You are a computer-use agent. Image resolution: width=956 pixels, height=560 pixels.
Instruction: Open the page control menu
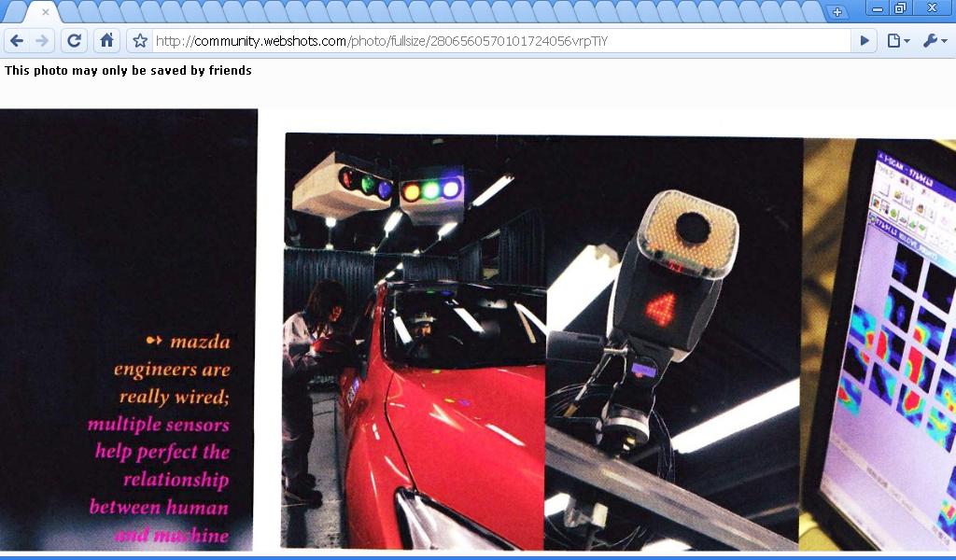[x=899, y=41]
